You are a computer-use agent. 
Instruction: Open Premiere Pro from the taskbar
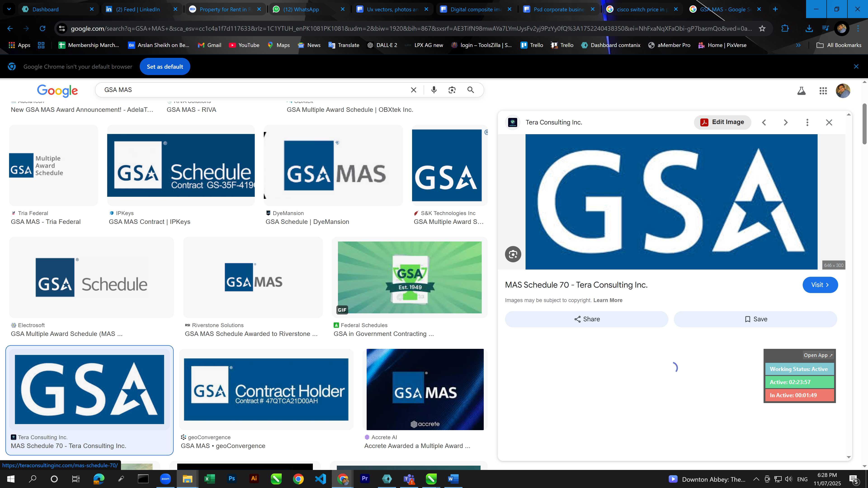click(365, 479)
